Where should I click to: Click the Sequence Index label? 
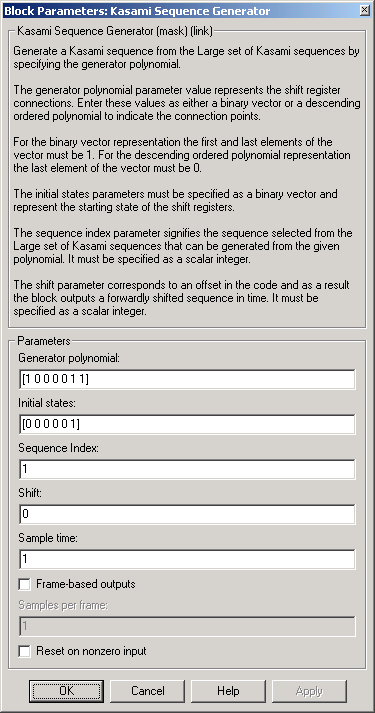tap(59, 448)
